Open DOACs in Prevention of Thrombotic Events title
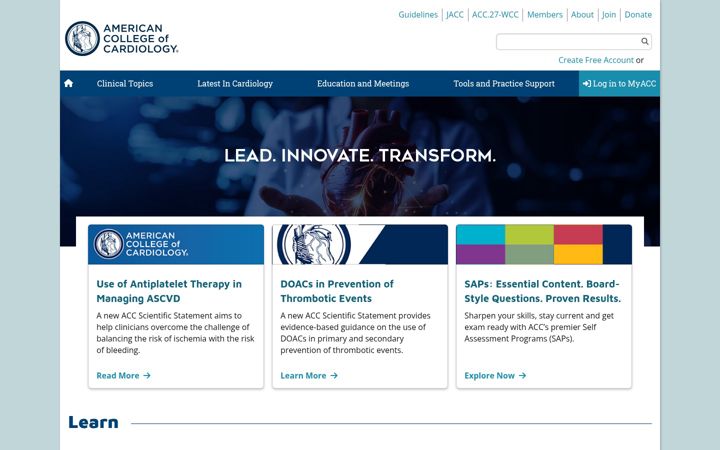Viewport: 720px width, 450px height. tap(337, 291)
